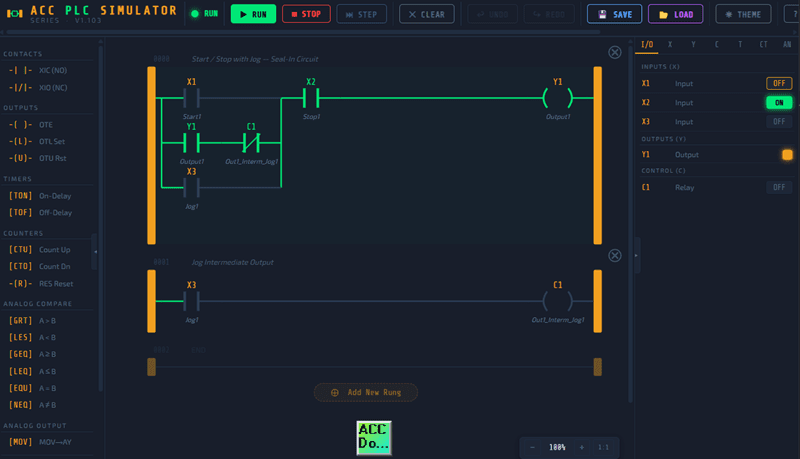Click Add New Rung
Image resolution: width=800 pixels, height=459 pixels.
click(x=366, y=392)
